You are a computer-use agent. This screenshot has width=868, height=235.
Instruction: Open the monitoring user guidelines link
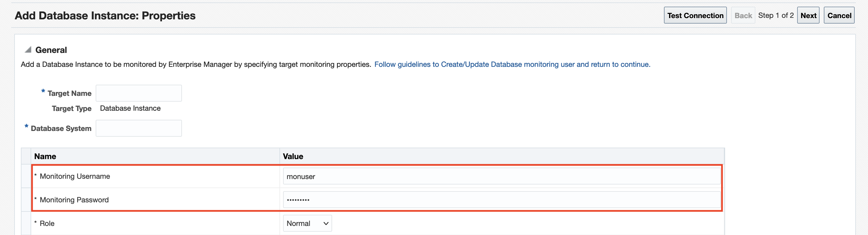click(x=512, y=64)
